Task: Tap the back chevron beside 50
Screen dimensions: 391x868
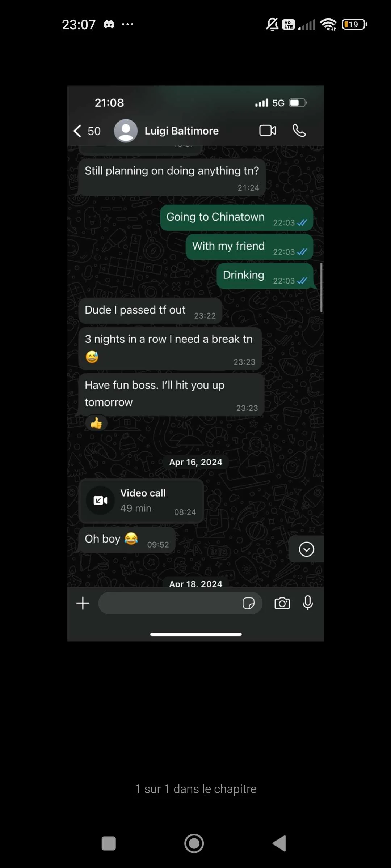Action: pos(77,131)
